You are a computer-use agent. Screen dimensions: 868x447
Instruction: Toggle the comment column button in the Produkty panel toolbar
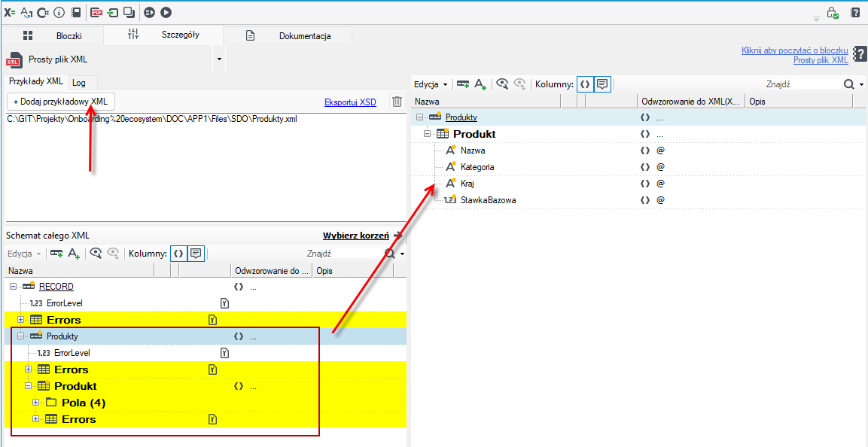coord(602,84)
